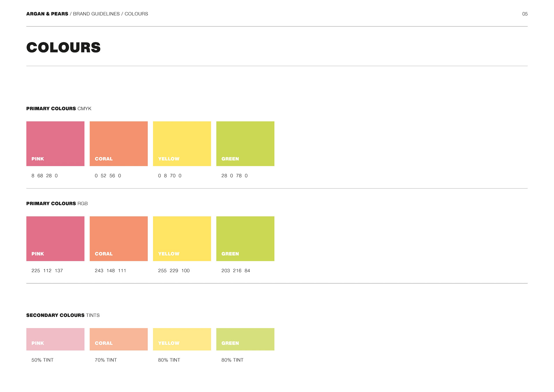The width and height of the screenshot is (554, 392).
Task: Click the Secondary Colours Tints heading
Action: coord(63,315)
